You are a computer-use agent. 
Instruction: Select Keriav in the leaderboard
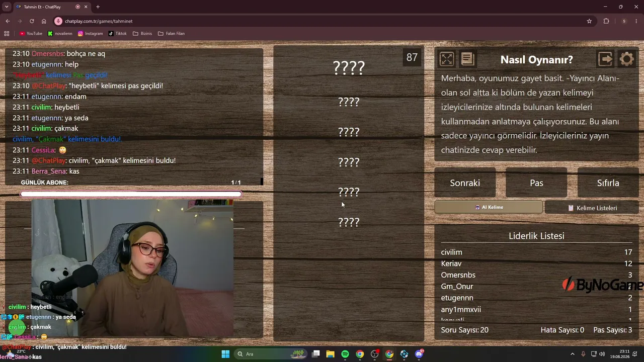536,263
